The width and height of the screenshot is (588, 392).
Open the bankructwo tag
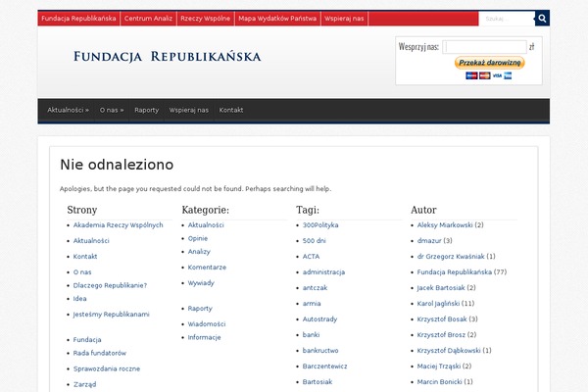pyautogui.click(x=320, y=351)
